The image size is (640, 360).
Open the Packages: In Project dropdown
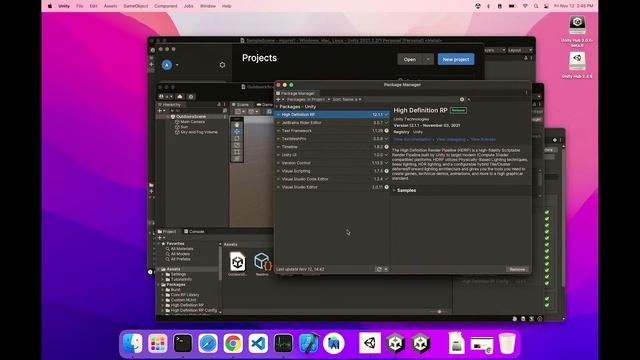(x=308, y=99)
